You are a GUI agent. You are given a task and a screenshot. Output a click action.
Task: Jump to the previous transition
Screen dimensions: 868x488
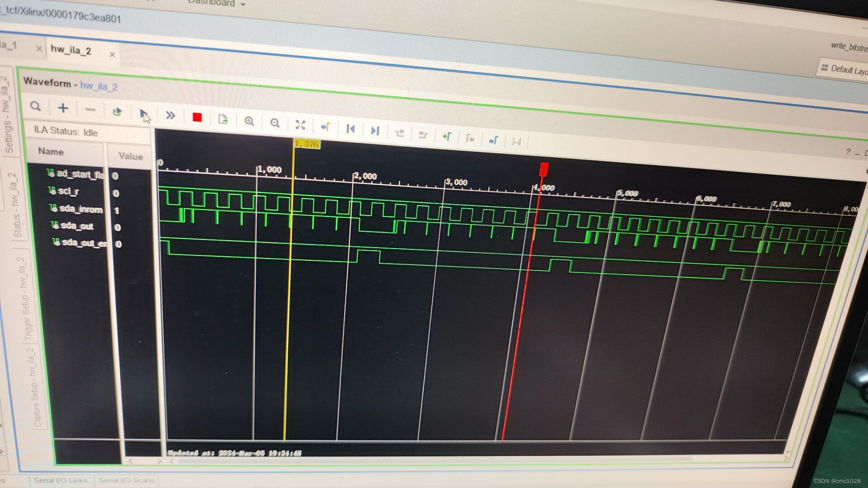pyautogui.click(x=350, y=129)
